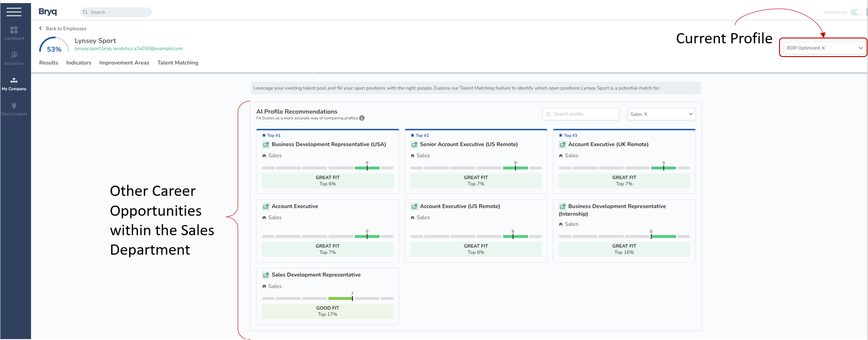Expand the BDR Optimized profile dropdown
The height and width of the screenshot is (340, 868).
[860, 48]
